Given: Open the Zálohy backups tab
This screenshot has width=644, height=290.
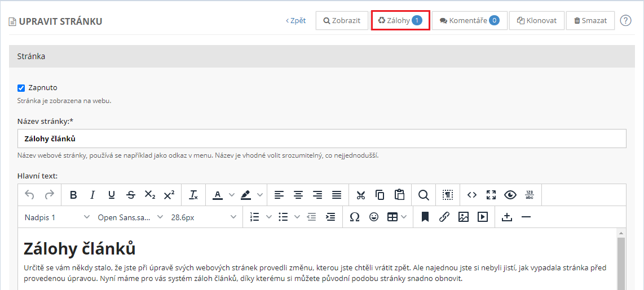Looking at the screenshot, I should point(400,21).
